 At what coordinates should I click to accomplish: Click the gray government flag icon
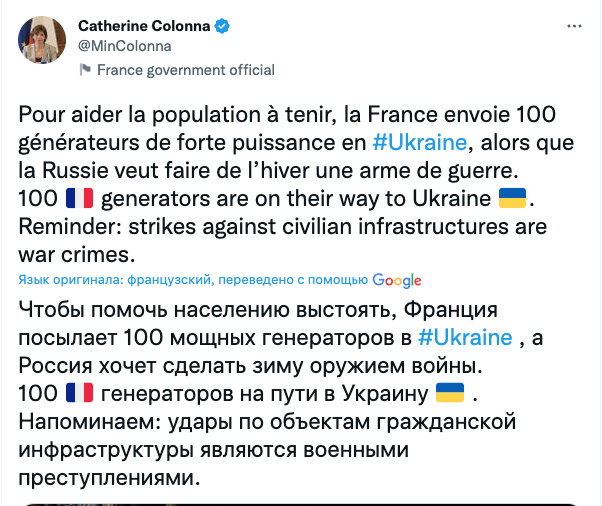click(85, 70)
